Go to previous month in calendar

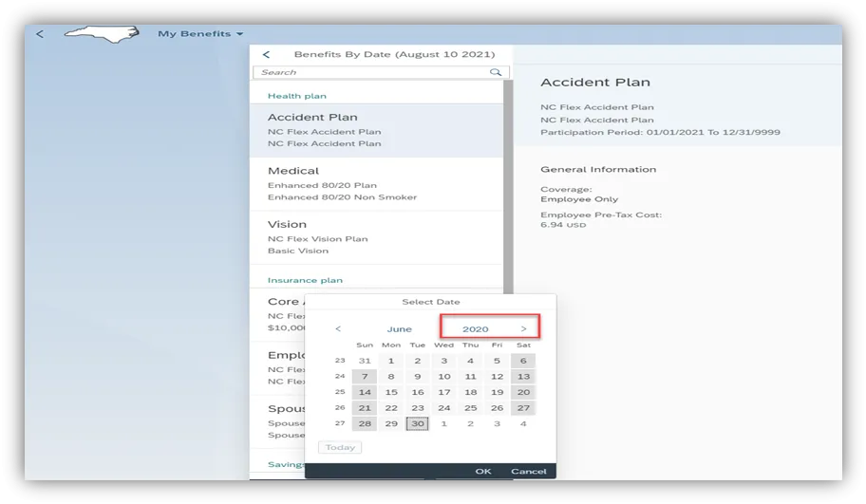tap(338, 329)
